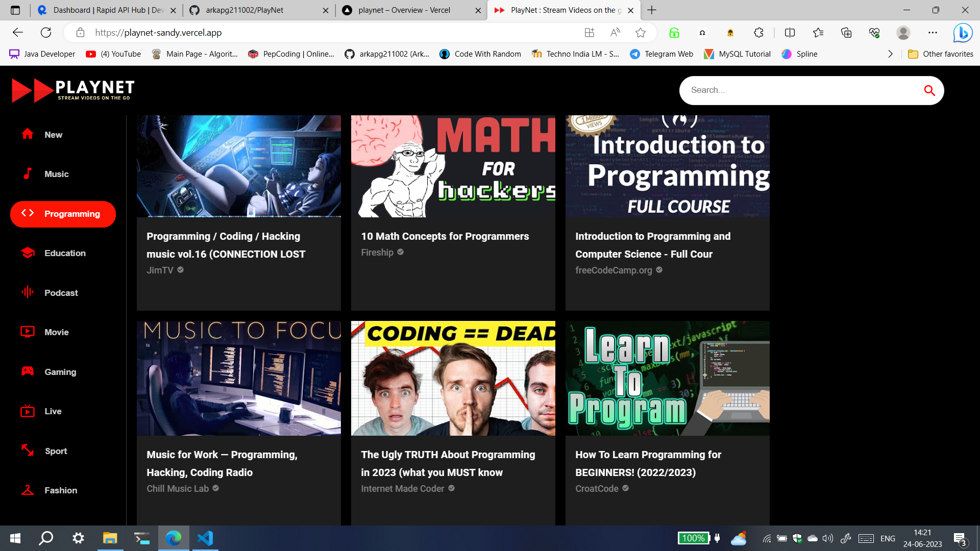Image resolution: width=980 pixels, height=551 pixels.
Task: Open the Fashion category
Action: point(61,490)
